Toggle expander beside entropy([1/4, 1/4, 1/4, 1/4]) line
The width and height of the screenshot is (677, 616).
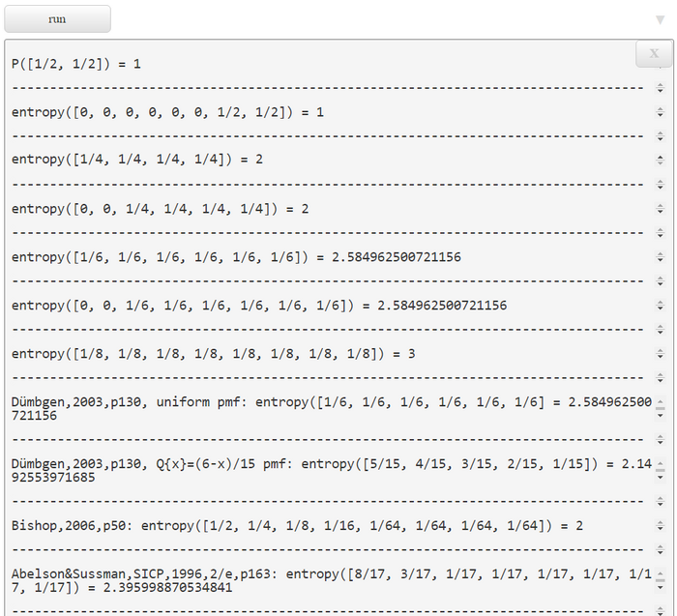(660, 160)
